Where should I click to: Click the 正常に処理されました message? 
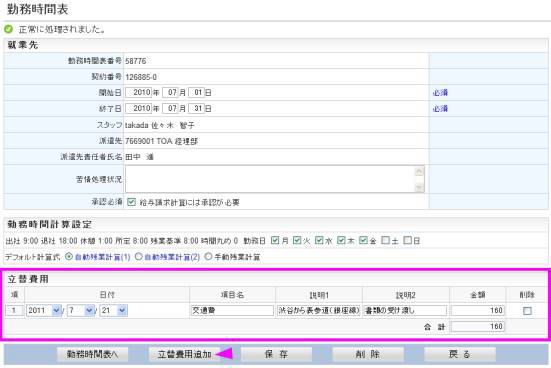point(62,30)
